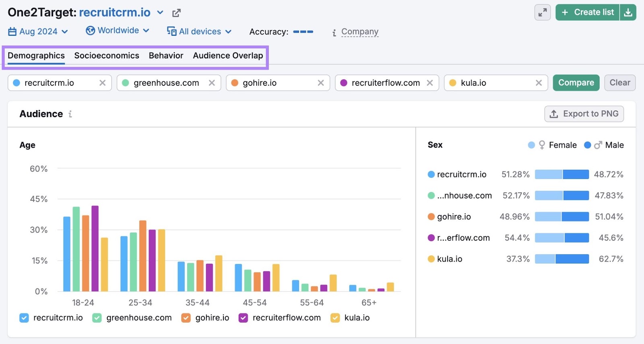Remove greenhouse.com from comparison fields
Screen dimensions: 644x344
tap(212, 83)
